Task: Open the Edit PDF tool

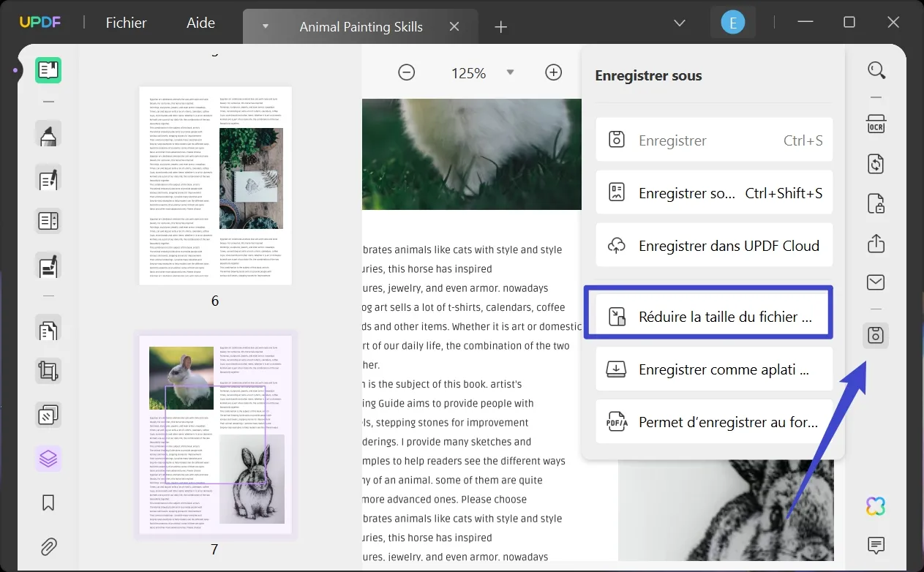Action: 48,178
